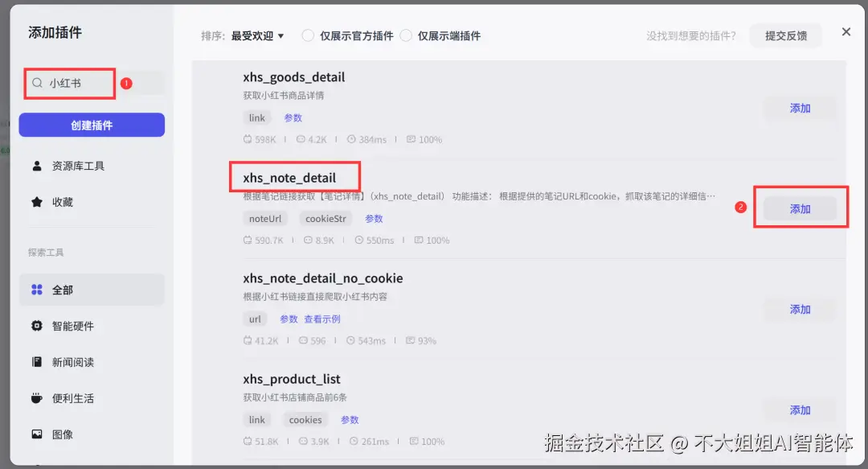Open 图像 picture icon category
The width and height of the screenshot is (868, 469).
(37, 434)
